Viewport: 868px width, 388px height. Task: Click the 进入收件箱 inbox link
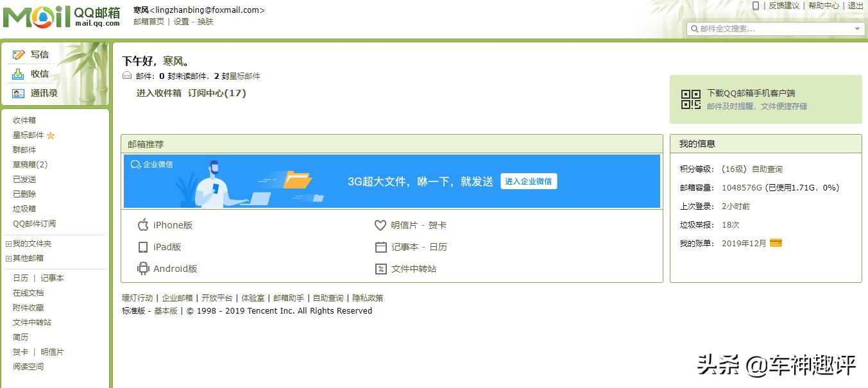click(160, 92)
